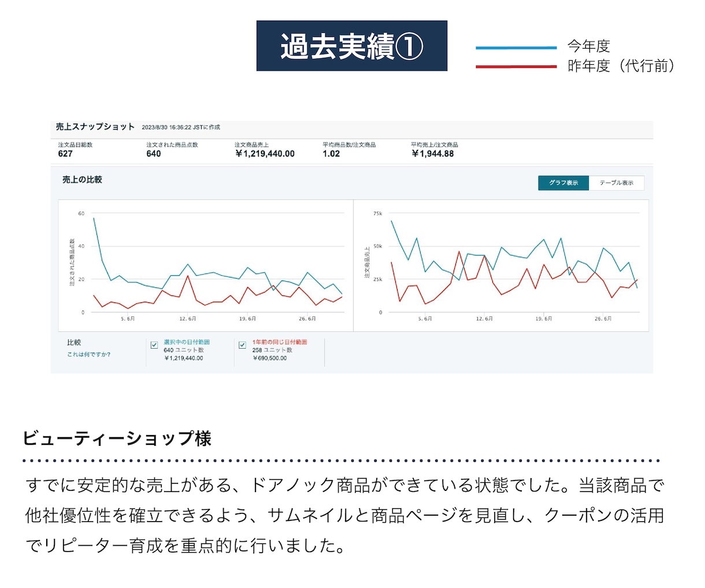705x588 pixels.
Task: Click the blue 今年度 legend line
Action: pos(516,48)
